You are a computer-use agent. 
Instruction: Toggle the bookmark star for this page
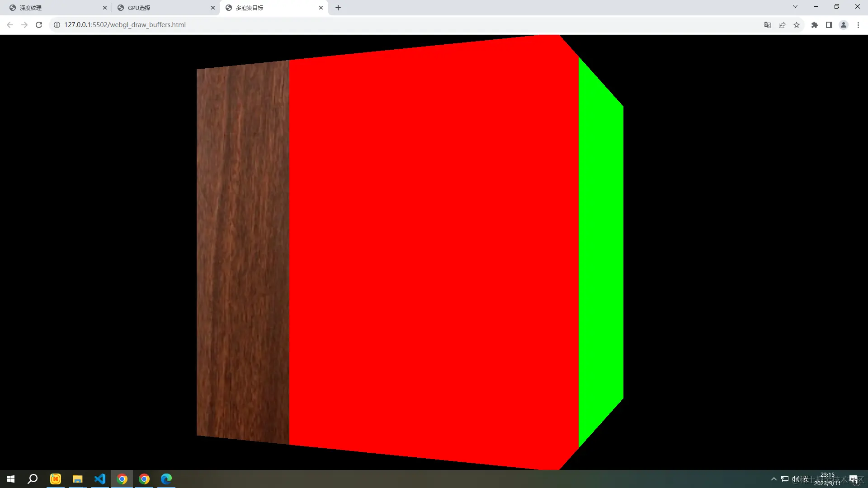point(797,25)
